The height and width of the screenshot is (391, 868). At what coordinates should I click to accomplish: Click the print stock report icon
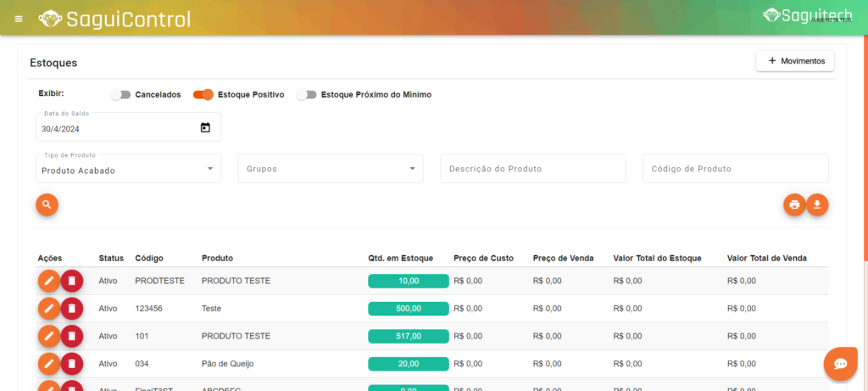[x=794, y=204]
